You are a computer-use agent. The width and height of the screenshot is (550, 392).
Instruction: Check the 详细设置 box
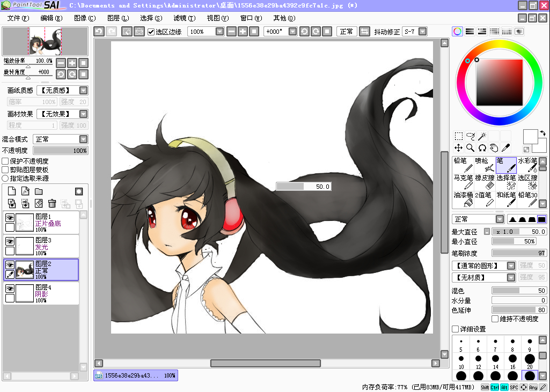456,329
